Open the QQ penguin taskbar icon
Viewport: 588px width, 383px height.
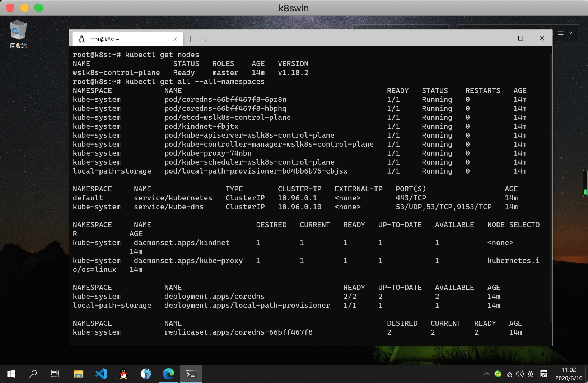click(x=123, y=374)
